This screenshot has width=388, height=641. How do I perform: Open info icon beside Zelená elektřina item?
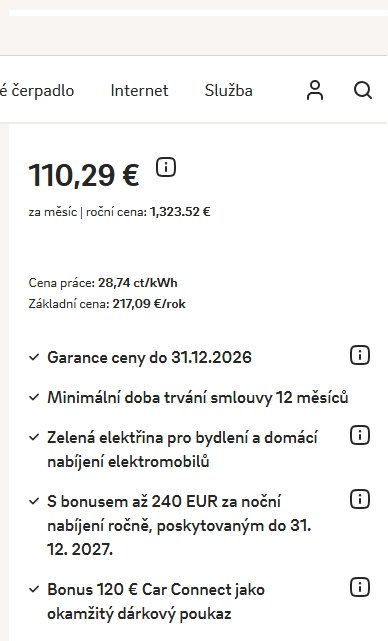click(x=360, y=435)
